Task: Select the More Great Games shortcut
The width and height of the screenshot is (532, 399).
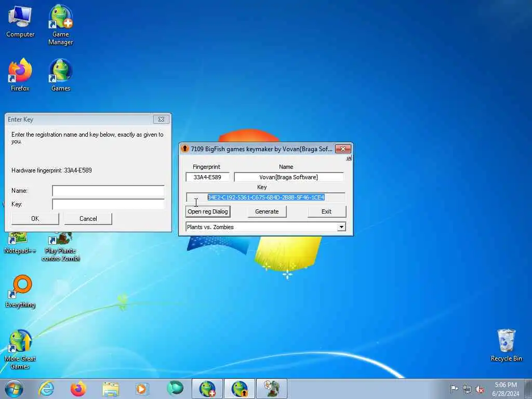Action: (20, 350)
